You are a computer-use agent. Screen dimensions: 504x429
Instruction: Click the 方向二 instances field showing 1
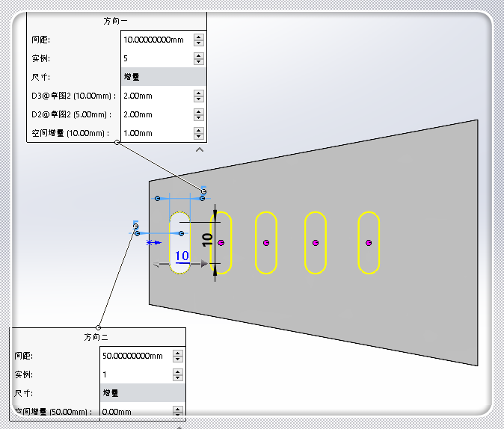click(x=136, y=374)
